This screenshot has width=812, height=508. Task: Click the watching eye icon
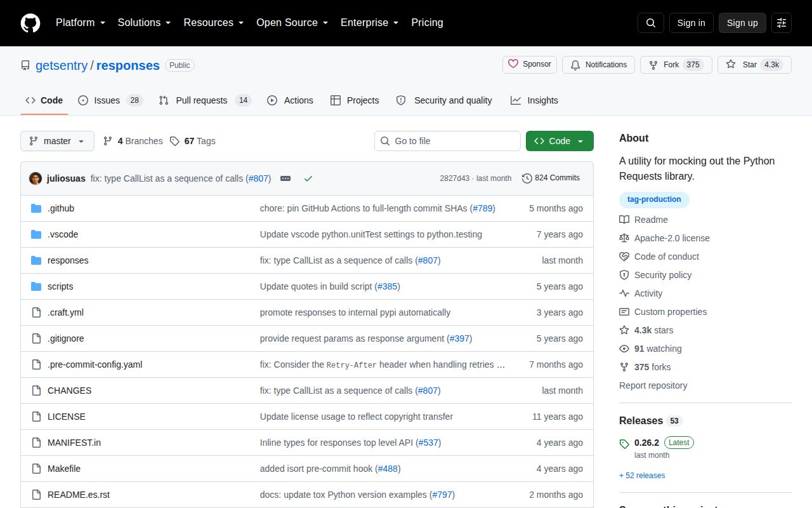pos(624,349)
